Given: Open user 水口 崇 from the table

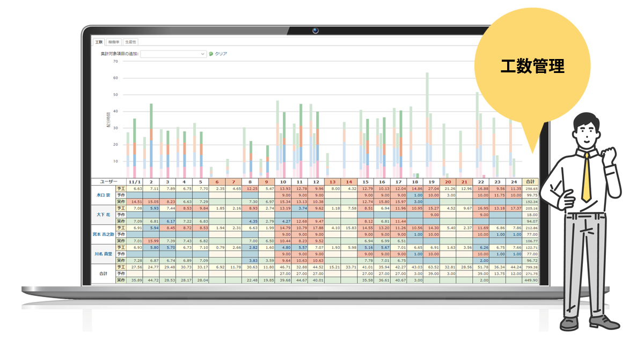Looking at the screenshot, I should coord(104,196).
